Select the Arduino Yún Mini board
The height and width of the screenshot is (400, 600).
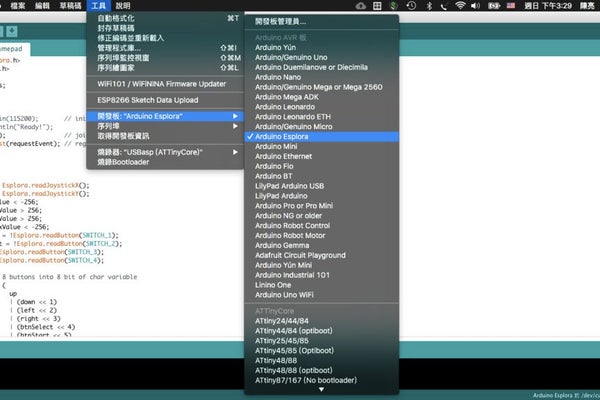321,265
